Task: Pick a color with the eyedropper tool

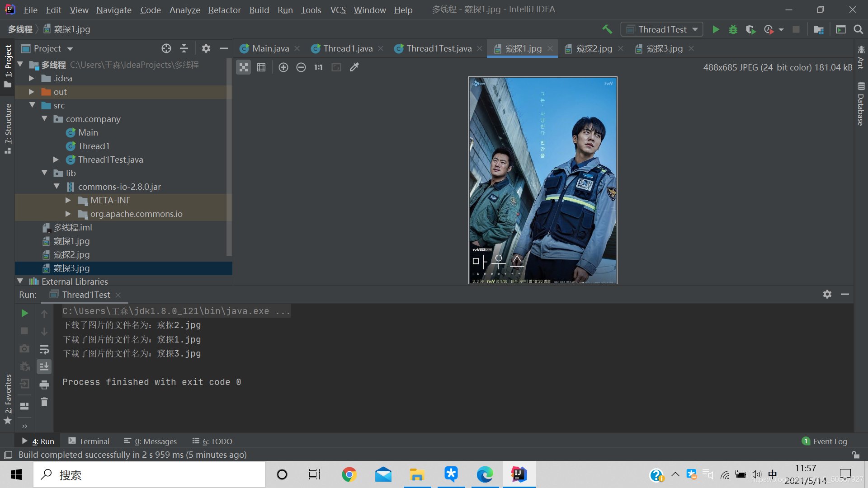Action: 354,67
